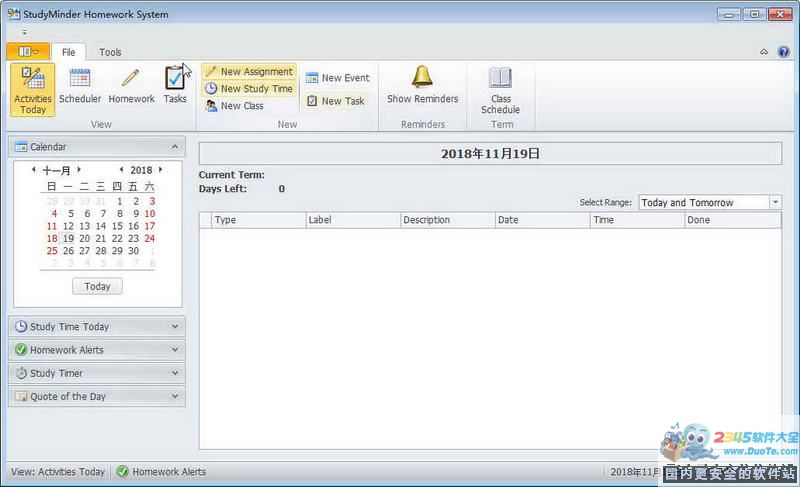Select November 4 in the calendar
Viewport: 800px width, 487px height.
point(54,214)
